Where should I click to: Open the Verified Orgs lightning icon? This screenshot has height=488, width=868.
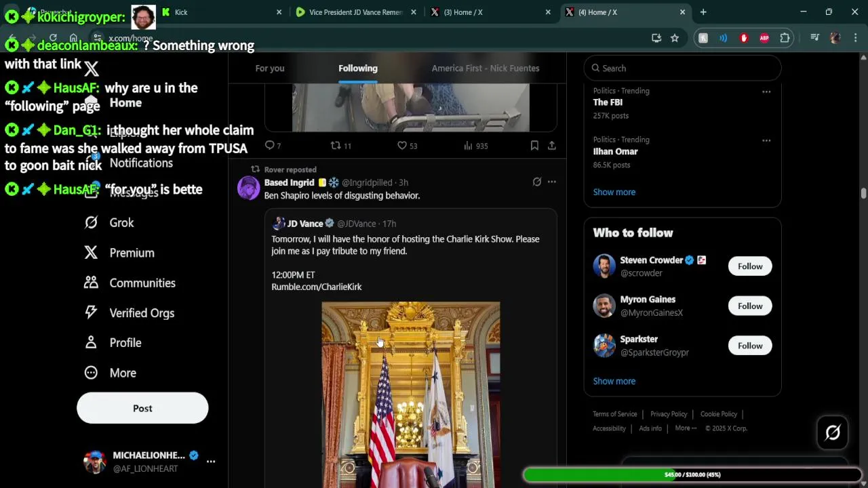tap(91, 312)
